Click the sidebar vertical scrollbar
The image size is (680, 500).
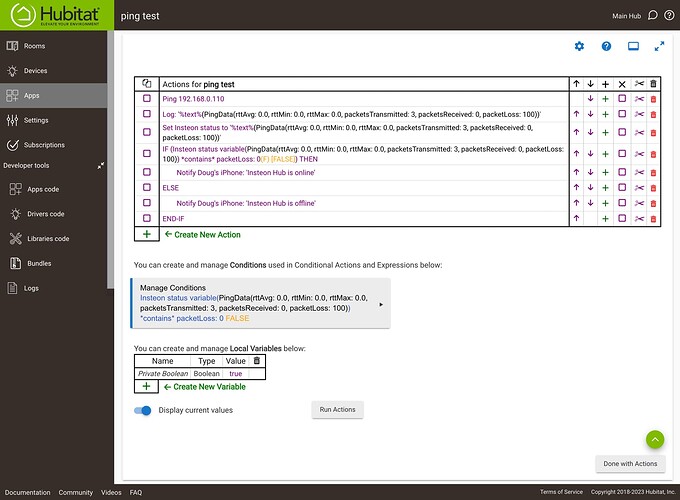[x=111, y=160]
